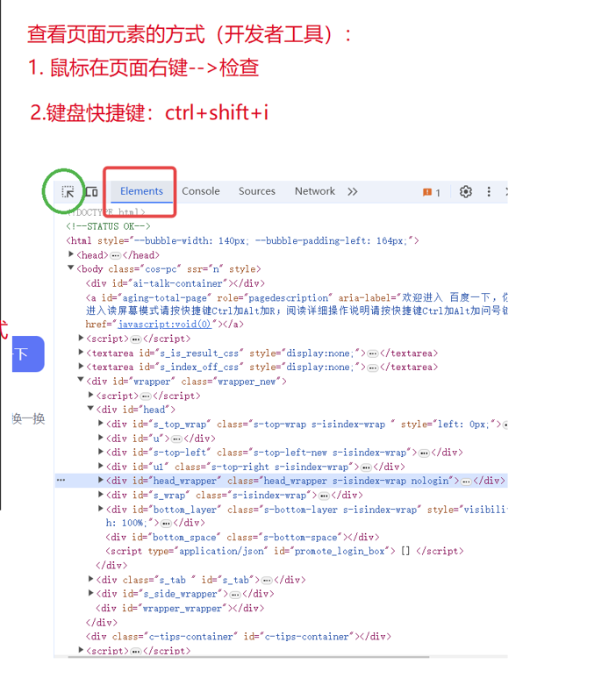Click the orange issues counter badge

pos(431,192)
